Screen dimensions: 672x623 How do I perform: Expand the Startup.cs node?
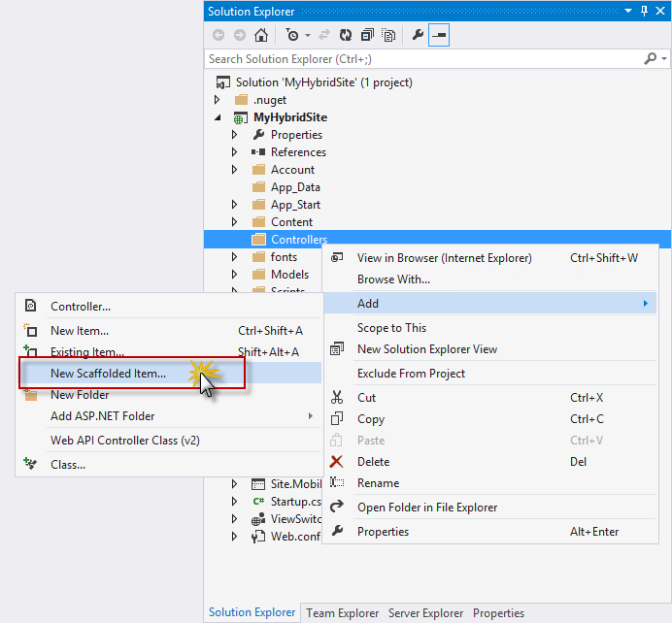[234, 501]
